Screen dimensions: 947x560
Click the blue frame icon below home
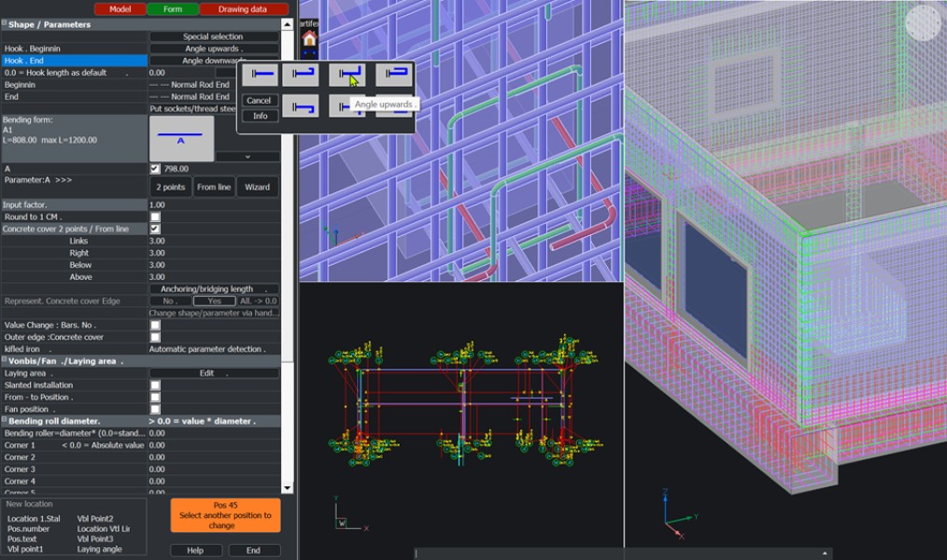309,54
